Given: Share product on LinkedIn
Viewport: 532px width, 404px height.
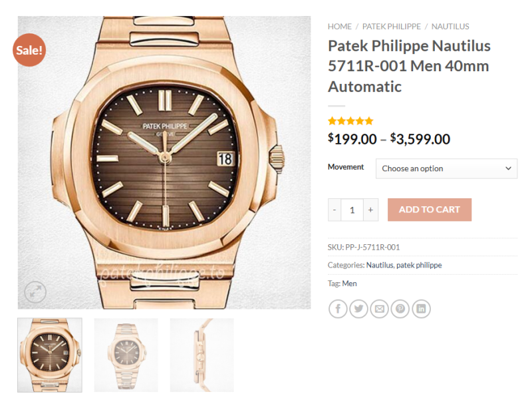Looking at the screenshot, I should click(x=421, y=309).
